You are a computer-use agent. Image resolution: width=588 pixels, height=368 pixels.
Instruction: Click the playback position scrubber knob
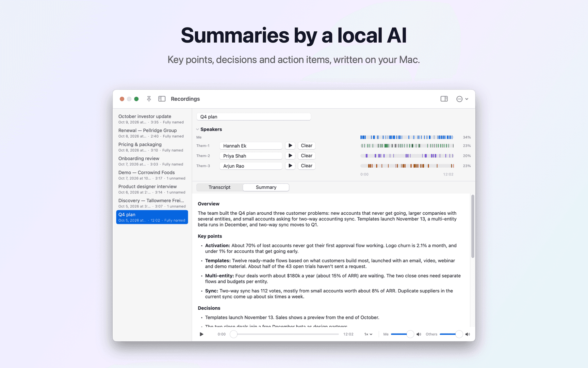point(233,334)
